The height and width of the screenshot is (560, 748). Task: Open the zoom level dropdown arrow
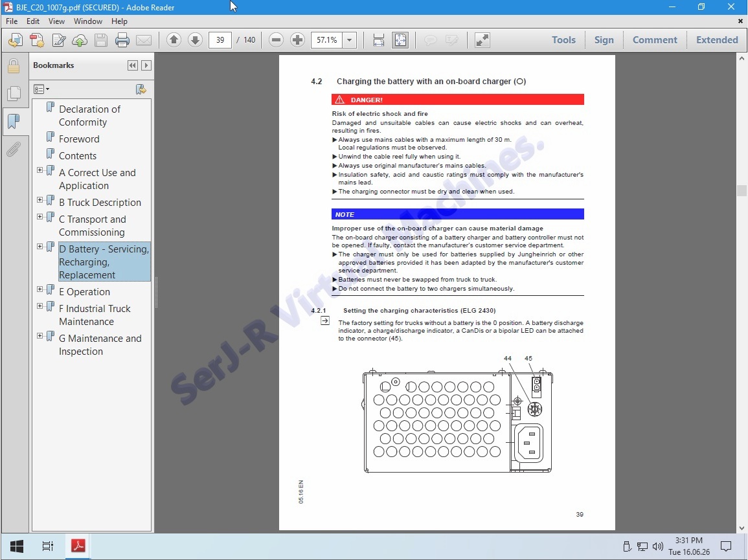pyautogui.click(x=350, y=40)
